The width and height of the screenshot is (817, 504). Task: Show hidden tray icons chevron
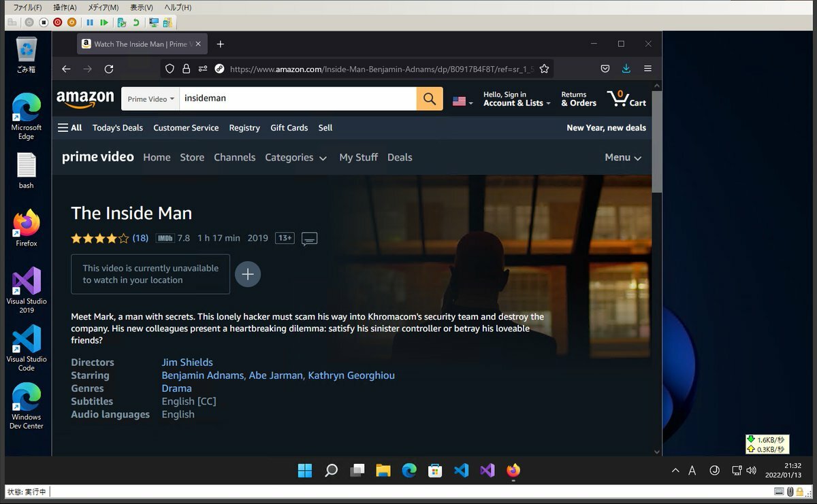point(675,470)
